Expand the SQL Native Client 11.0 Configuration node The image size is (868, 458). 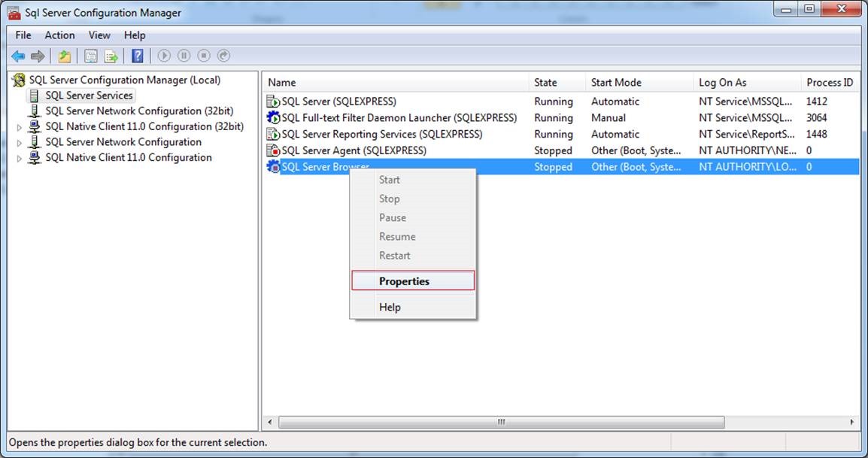(19, 159)
